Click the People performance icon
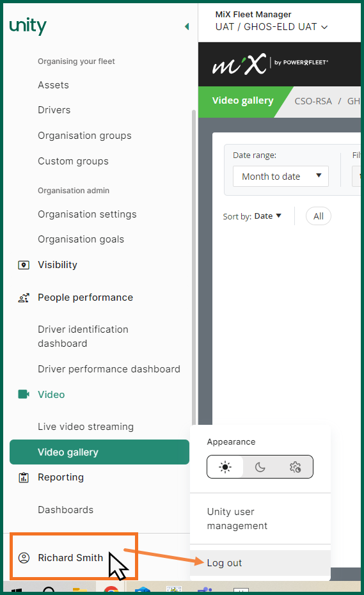Screen dimensions: 364x595 pos(24,298)
